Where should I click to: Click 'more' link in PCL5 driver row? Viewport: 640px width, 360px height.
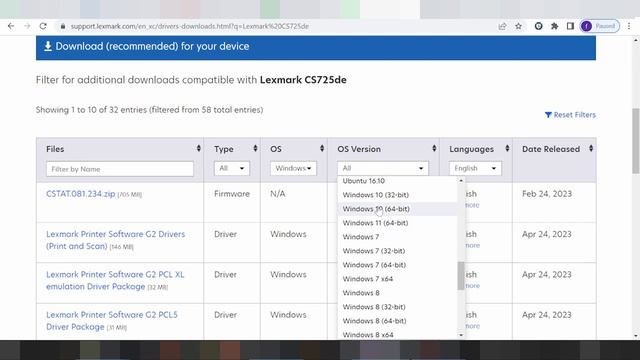473,326
